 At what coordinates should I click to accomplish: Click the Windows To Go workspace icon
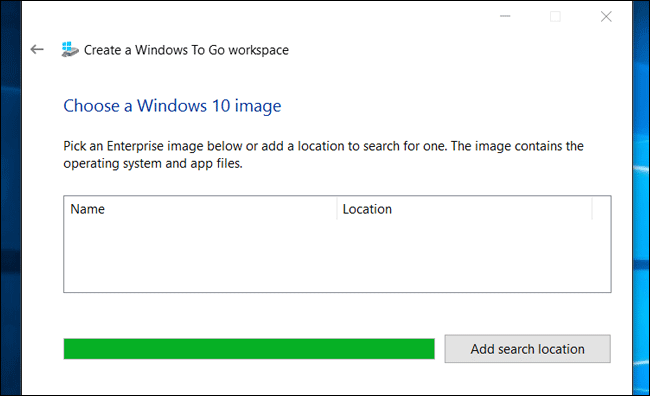point(70,49)
